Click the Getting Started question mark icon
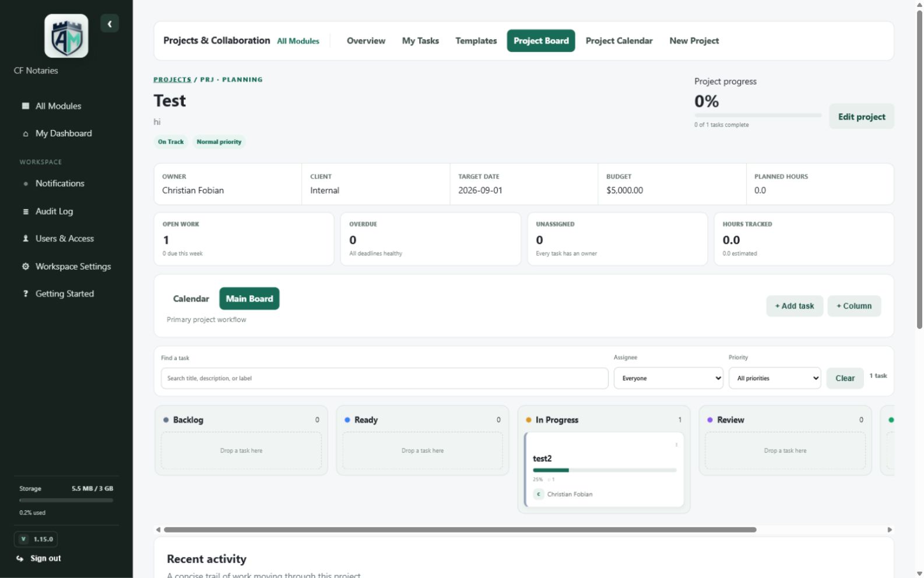 point(26,294)
